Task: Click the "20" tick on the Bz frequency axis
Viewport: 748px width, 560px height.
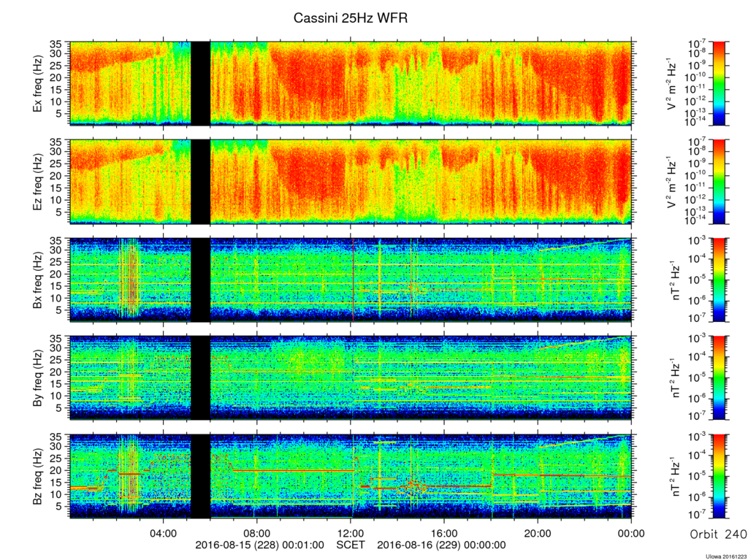Action: click(56, 470)
